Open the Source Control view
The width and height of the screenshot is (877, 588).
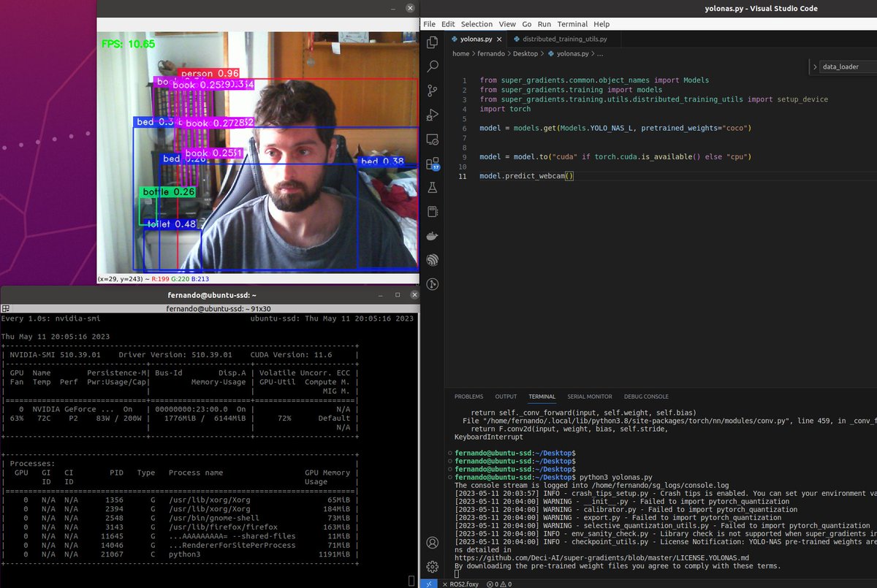[x=432, y=91]
